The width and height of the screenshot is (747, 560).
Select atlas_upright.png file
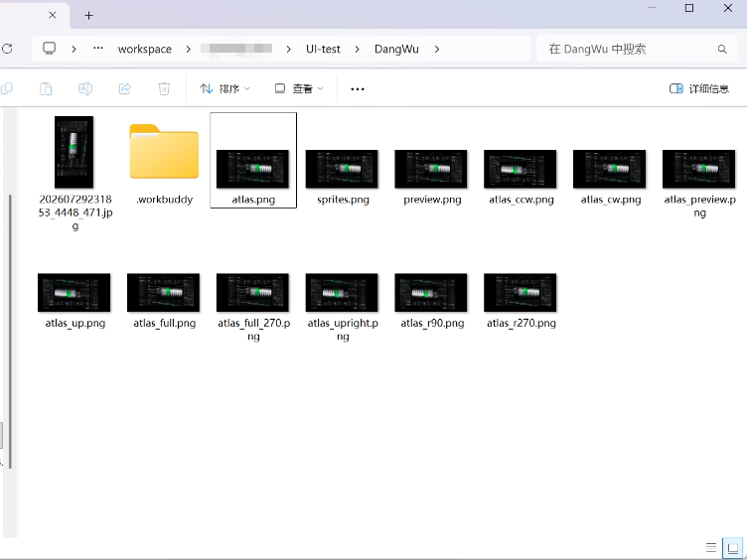(x=342, y=307)
